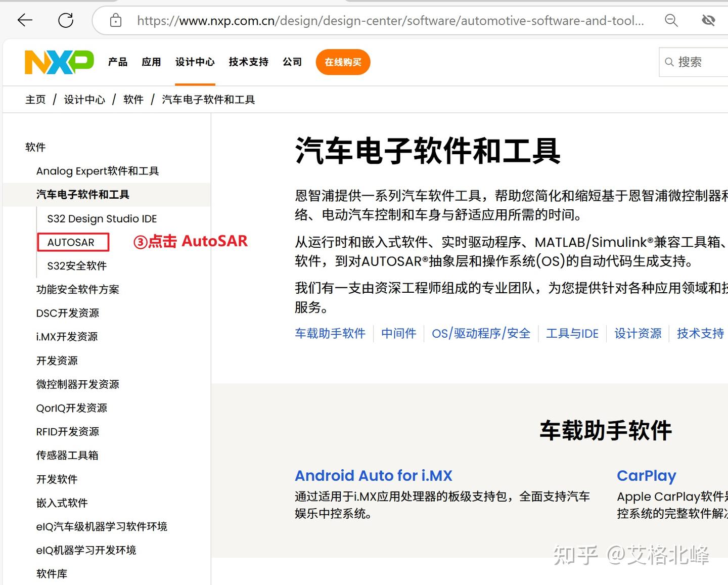Toggle the eye icon in the address bar

click(x=708, y=20)
